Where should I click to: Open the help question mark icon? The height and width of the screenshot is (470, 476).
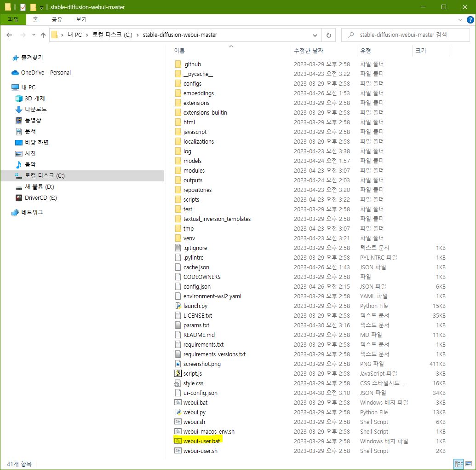(x=470, y=20)
